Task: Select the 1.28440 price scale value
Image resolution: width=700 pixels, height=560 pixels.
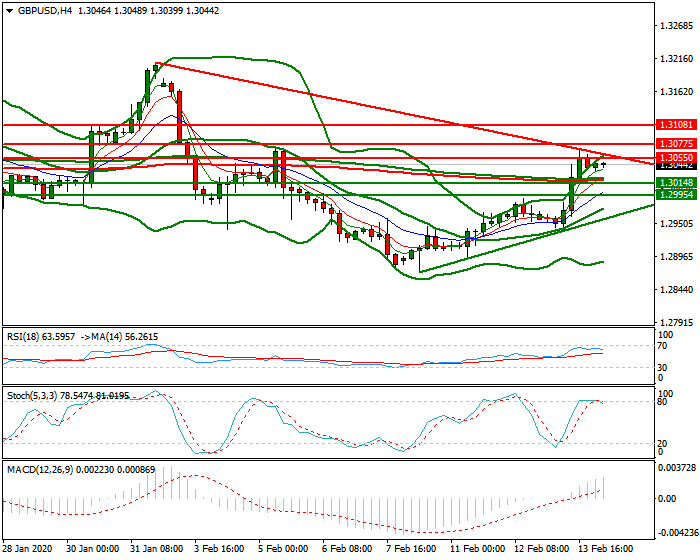Action: pos(677,289)
